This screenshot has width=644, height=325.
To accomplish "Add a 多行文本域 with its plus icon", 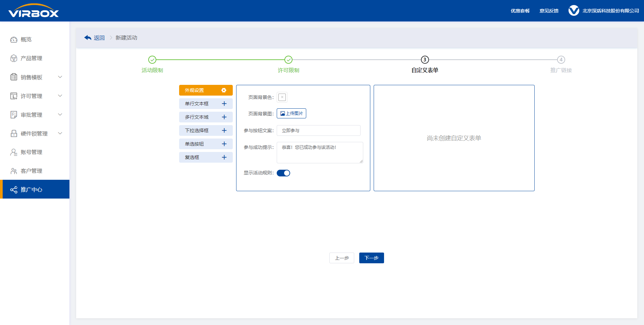I will [224, 117].
